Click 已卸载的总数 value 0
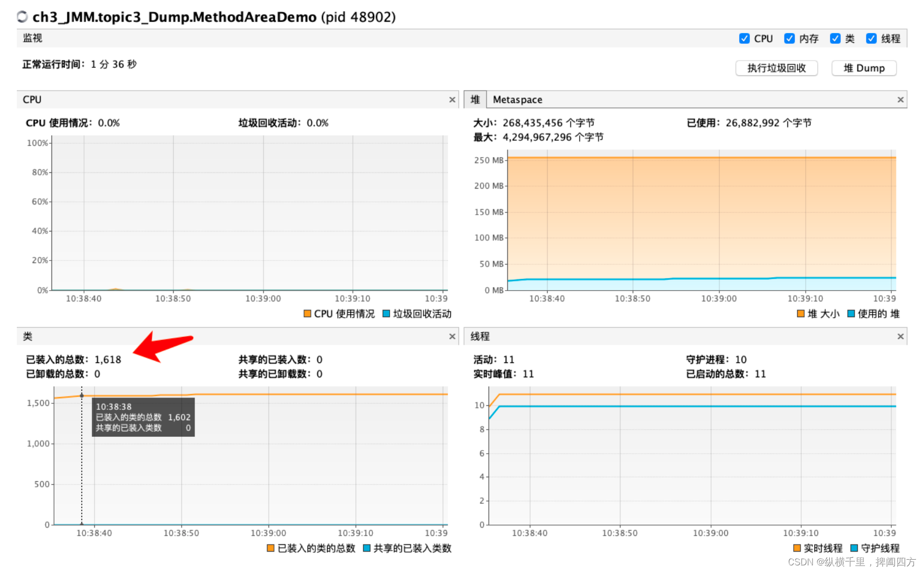This screenshot has width=924, height=572. [x=97, y=374]
